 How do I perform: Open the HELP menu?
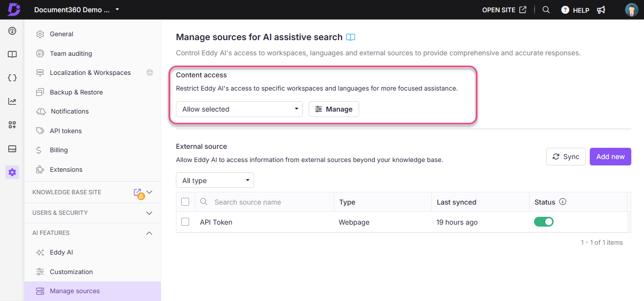point(575,10)
